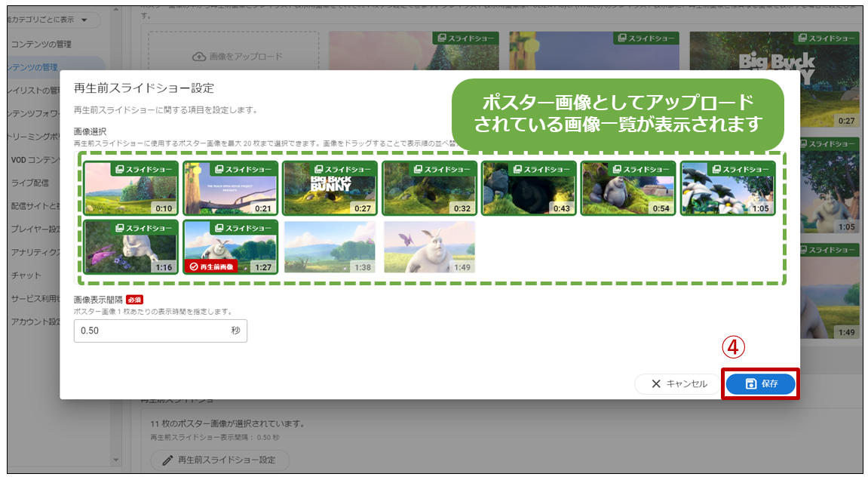This screenshot has width=868, height=480.
Task: Select the slideshow thumbnail marked 0:43
Action: [x=529, y=189]
